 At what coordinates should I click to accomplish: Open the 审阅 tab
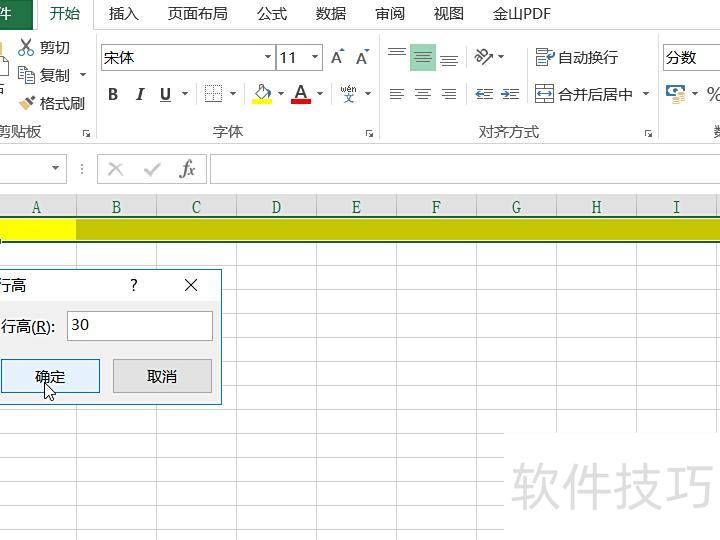coord(390,13)
